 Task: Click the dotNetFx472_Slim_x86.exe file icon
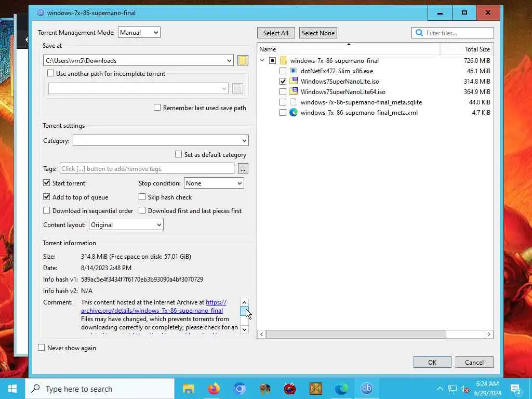click(294, 71)
